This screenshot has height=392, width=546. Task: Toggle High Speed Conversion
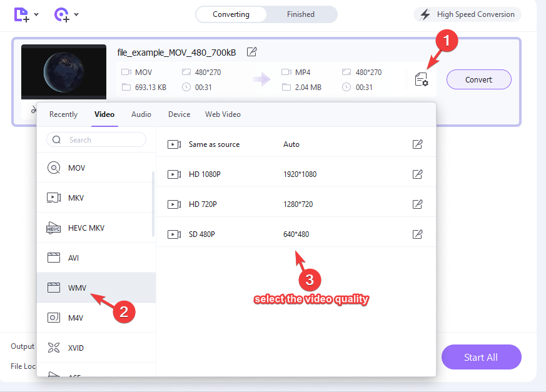(x=467, y=14)
